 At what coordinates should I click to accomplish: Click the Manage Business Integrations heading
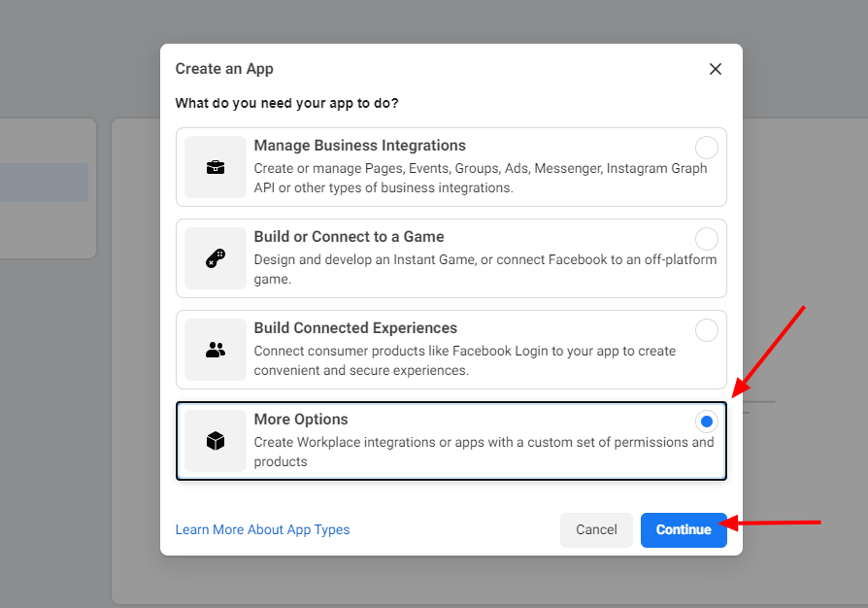pyautogui.click(x=360, y=146)
